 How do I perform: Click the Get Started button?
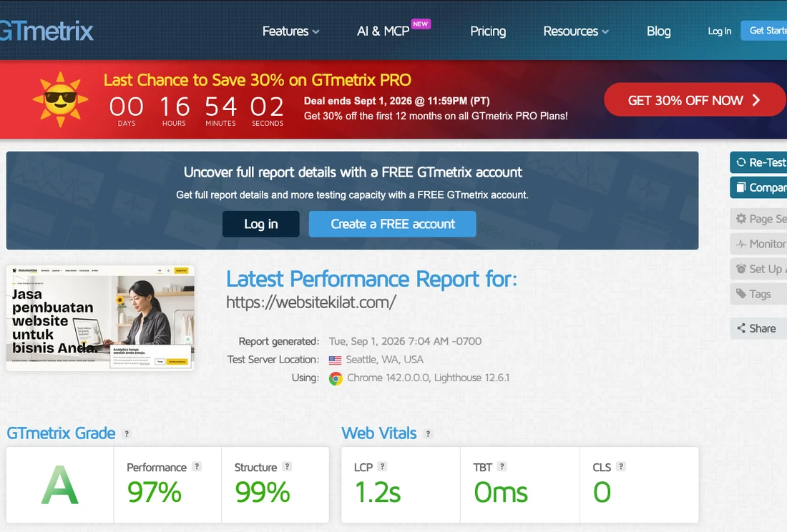pyautogui.click(x=764, y=31)
